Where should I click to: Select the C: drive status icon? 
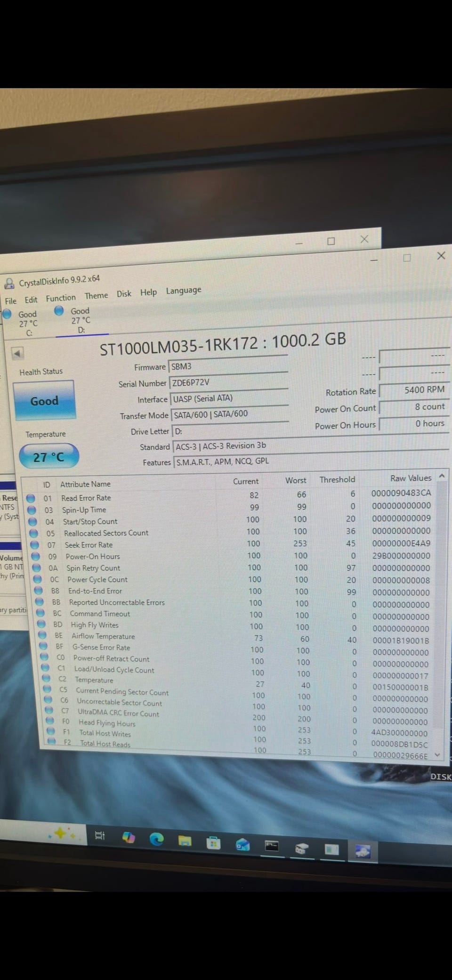(8, 314)
